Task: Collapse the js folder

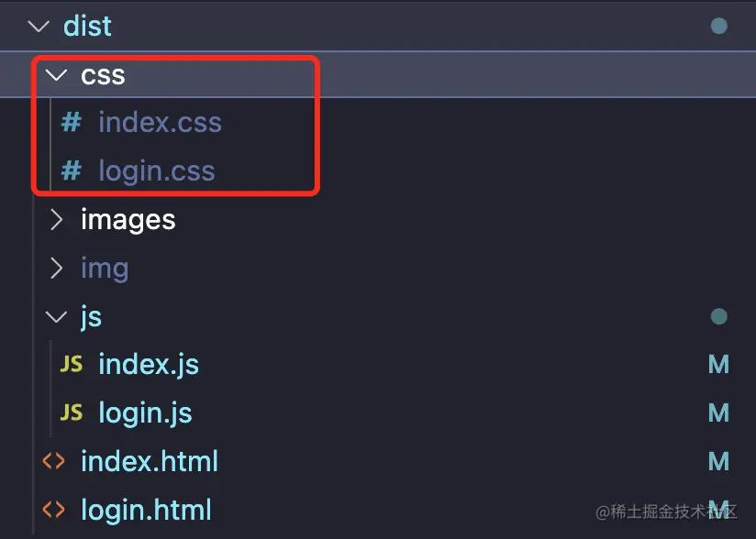Action: (55, 316)
